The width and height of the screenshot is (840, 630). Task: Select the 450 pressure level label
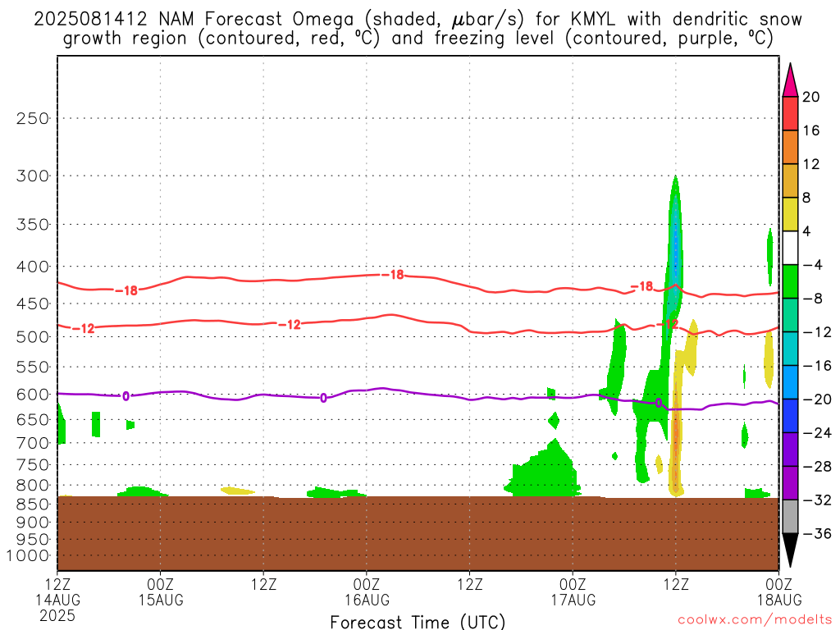point(33,304)
